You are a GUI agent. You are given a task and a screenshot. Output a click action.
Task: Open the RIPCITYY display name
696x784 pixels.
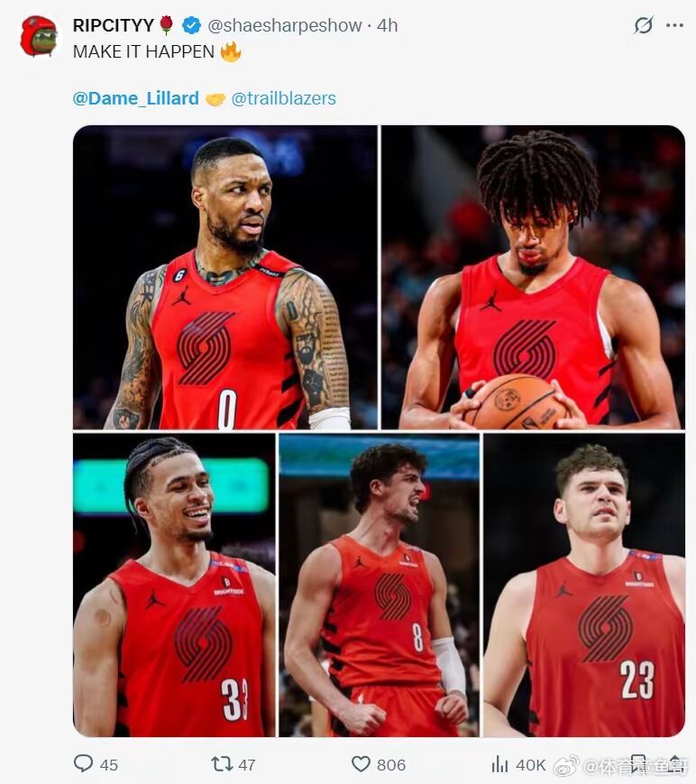(x=113, y=25)
